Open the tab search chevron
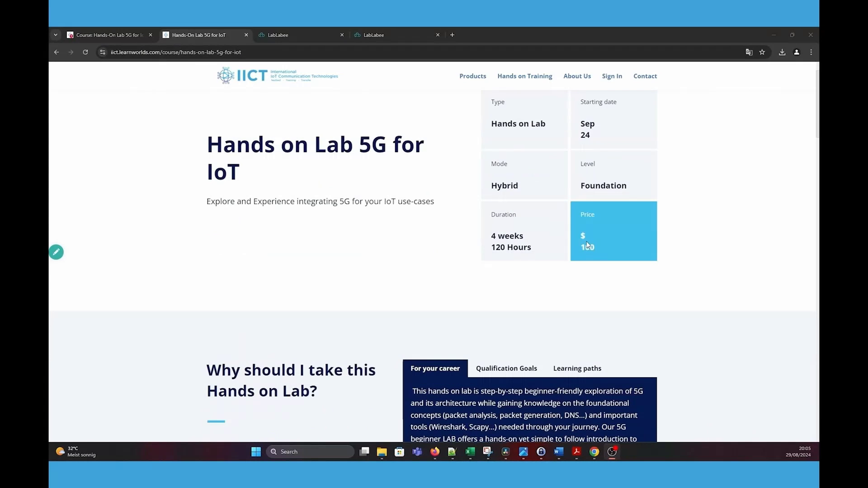Image resolution: width=868 pixels, height=488 pixels. pos(56,35)
